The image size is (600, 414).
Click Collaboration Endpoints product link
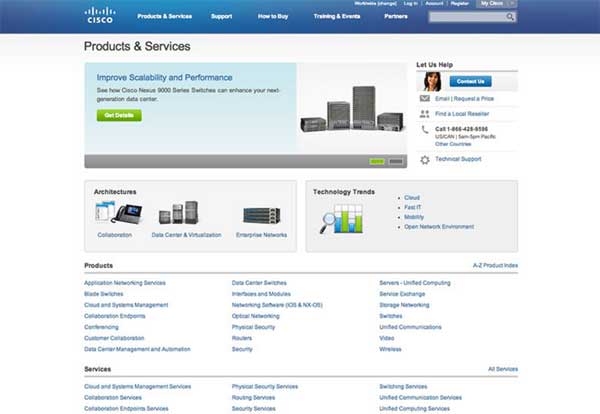pos(114,316)
